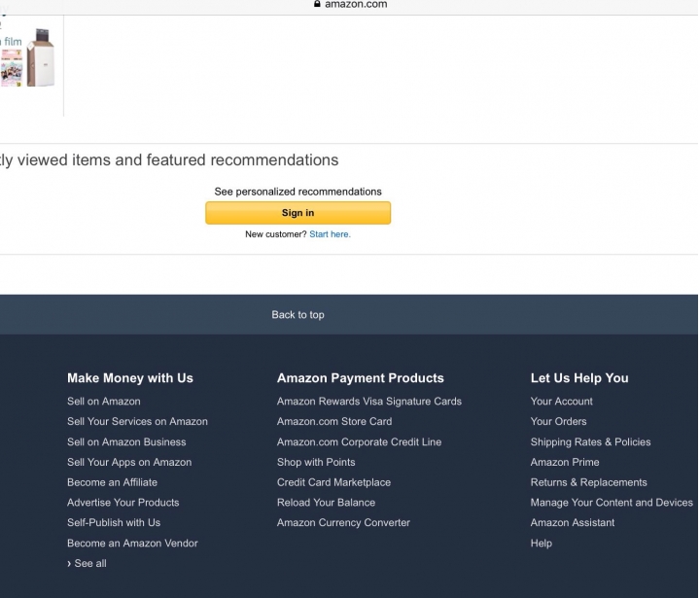Click 'Amazon Payment Products' heading
This screenshot has width=700, height=598.
click(x=360, y=378)
